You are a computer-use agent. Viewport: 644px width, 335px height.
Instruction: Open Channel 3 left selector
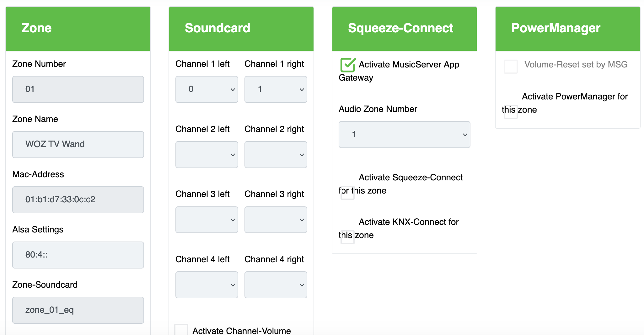click(207, 220)
